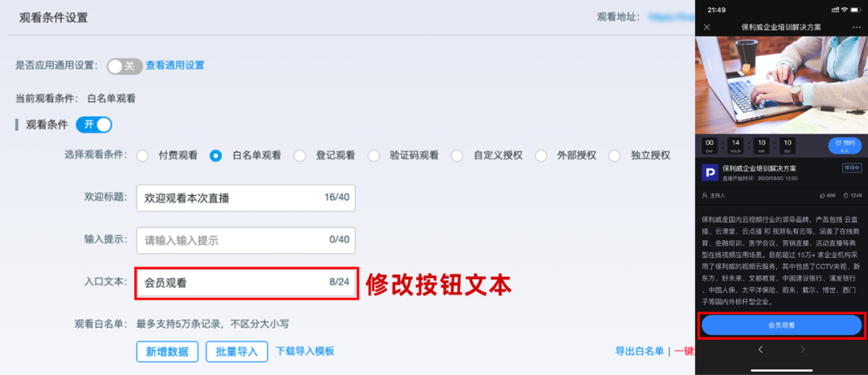Click the 查看通用设置 link
Image resolution: width=868 pixels, height=375 pixels.
tap(174, 66)
